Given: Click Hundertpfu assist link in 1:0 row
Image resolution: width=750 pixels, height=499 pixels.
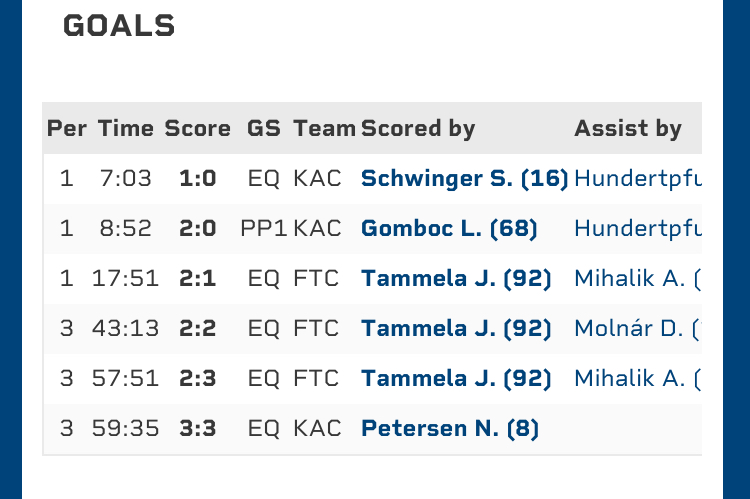Looking at the screenshot, I should point(637,179).
